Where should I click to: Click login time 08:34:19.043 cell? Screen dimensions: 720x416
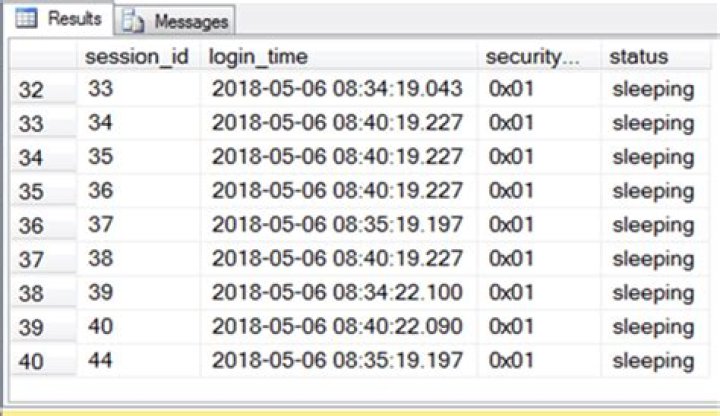(x=337, y=90)
